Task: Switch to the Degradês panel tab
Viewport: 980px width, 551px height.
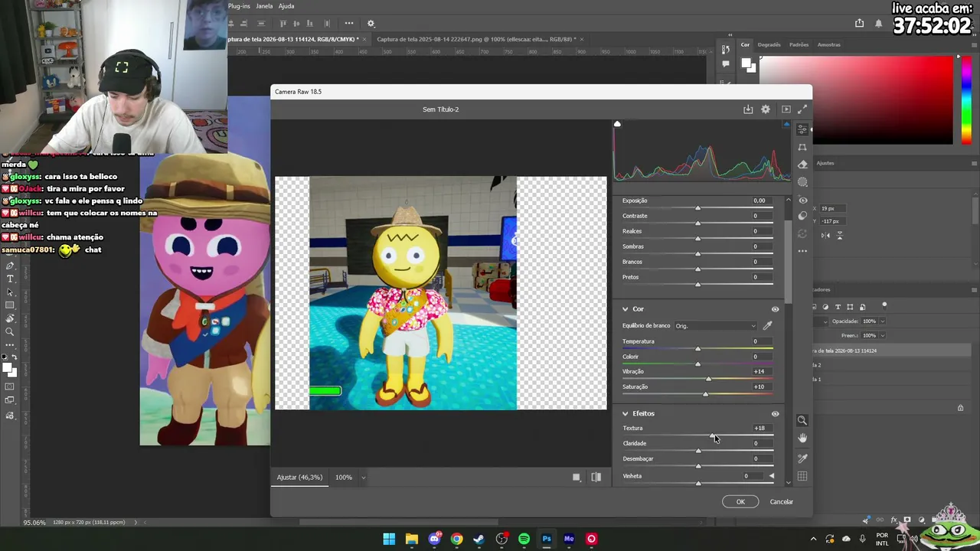Action: pyautogui.click(x=769, y=45)
